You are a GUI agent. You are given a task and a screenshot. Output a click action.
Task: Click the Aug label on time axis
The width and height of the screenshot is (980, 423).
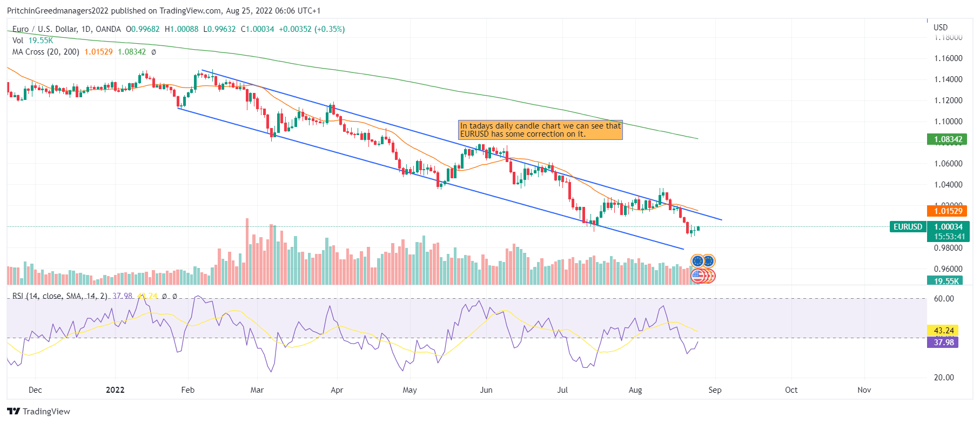click(x=635, y=390)
